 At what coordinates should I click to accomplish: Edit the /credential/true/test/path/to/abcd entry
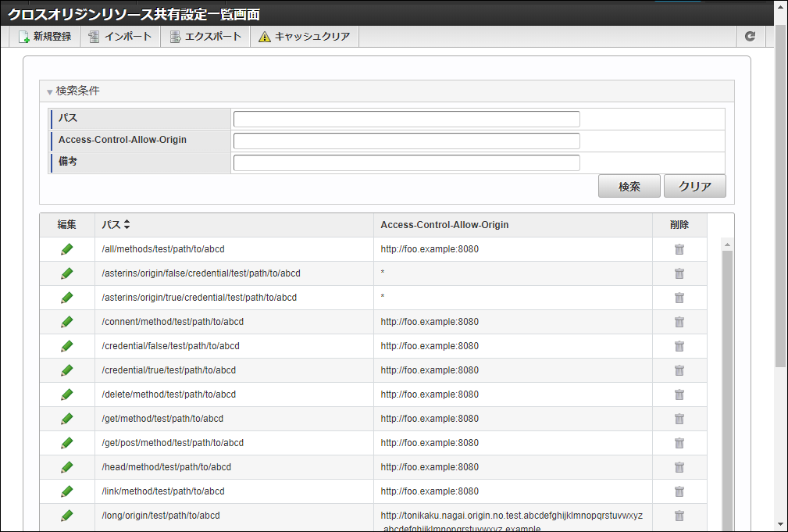tap(67, 370)
